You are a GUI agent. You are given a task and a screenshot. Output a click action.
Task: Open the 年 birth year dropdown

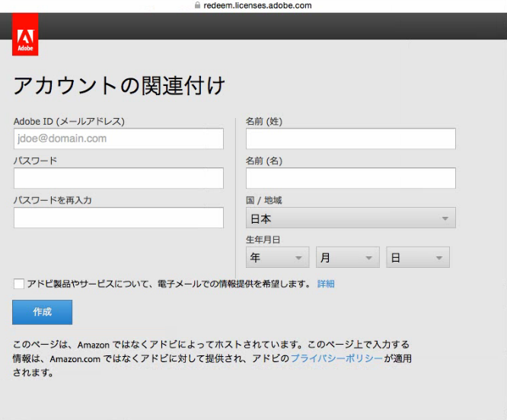point(277,257)
